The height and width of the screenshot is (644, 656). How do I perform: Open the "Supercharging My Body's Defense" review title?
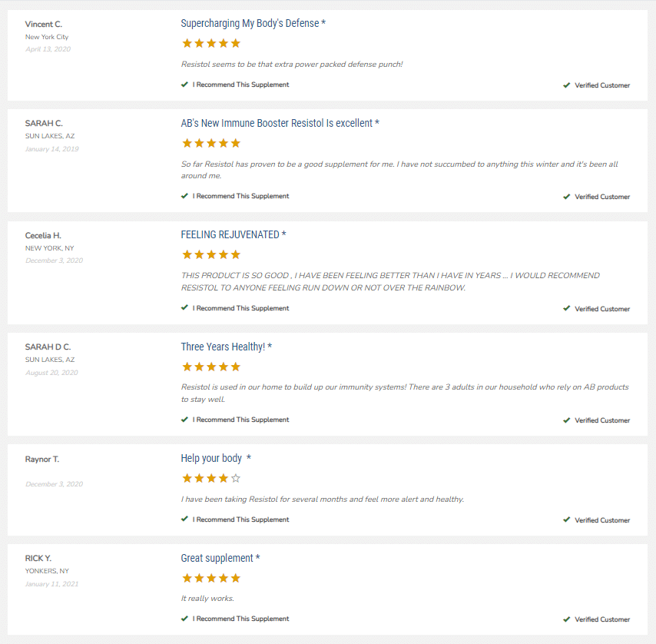(250, 23)
